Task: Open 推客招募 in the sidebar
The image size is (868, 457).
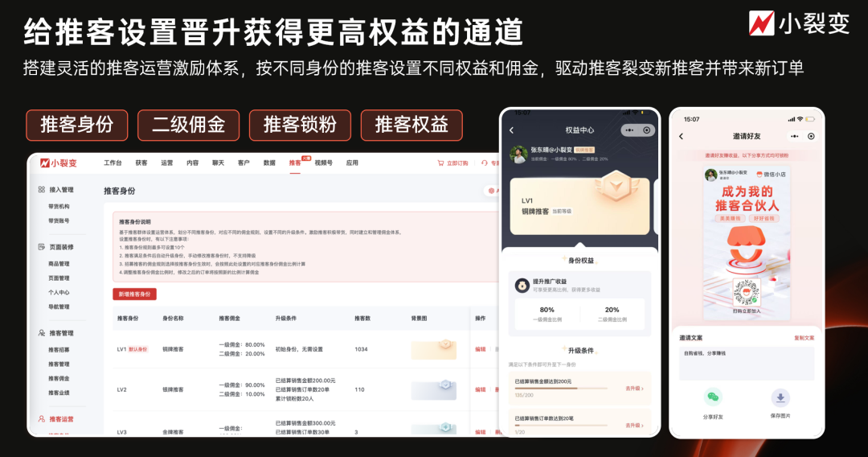Action: click(x=59, y=350)
